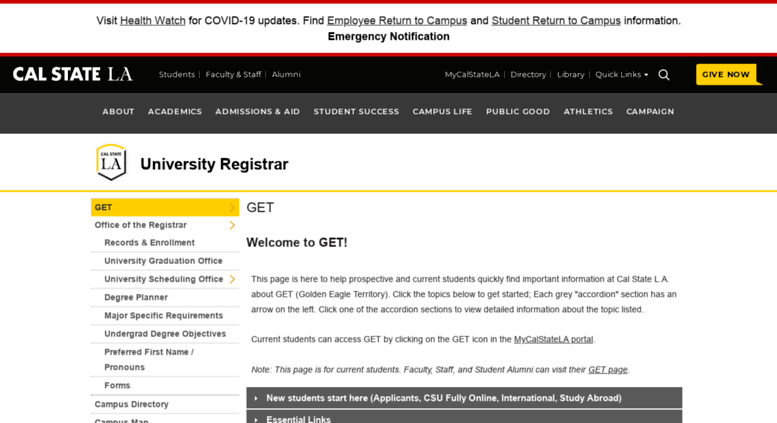This screenshot has width=777, height=423.
Task: Open the MyCalStateLA portal link
Action: [553, 339]
